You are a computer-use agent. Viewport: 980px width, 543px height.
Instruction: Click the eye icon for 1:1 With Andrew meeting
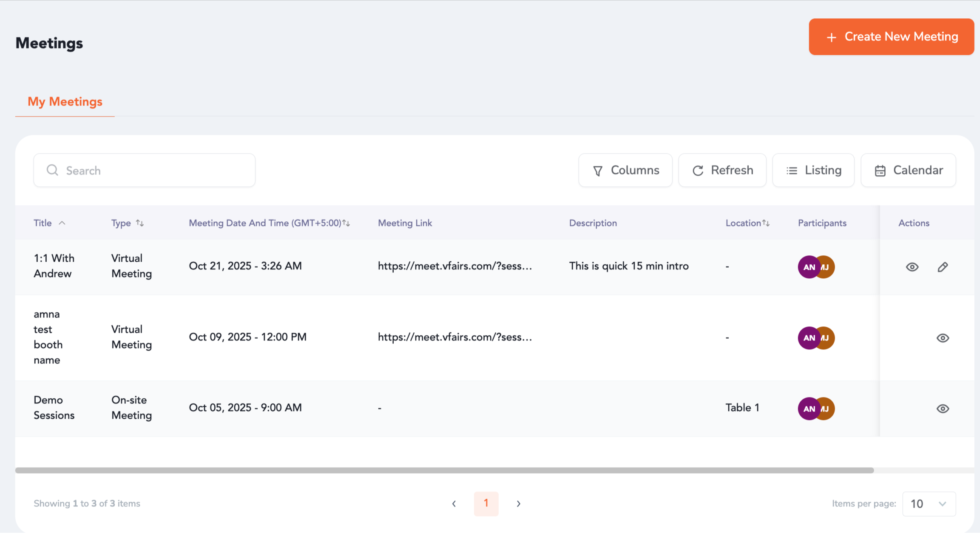click(912, 267)
